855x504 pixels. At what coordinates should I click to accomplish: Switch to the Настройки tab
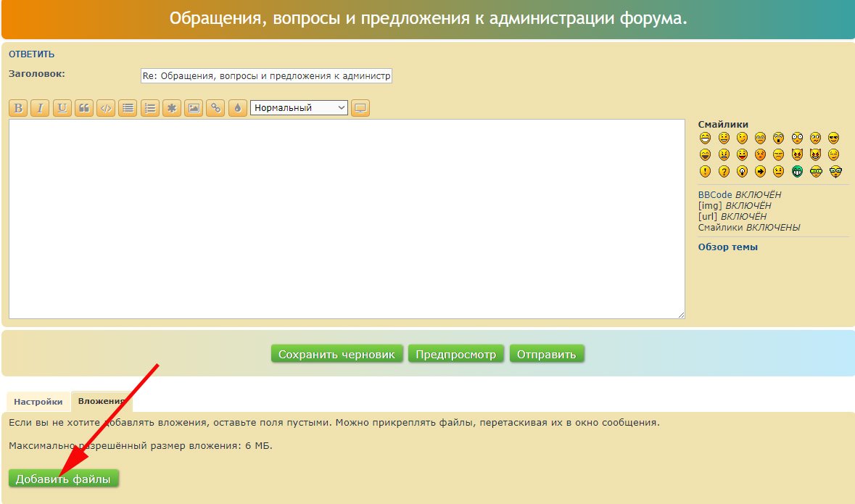(x=38, y=401)
